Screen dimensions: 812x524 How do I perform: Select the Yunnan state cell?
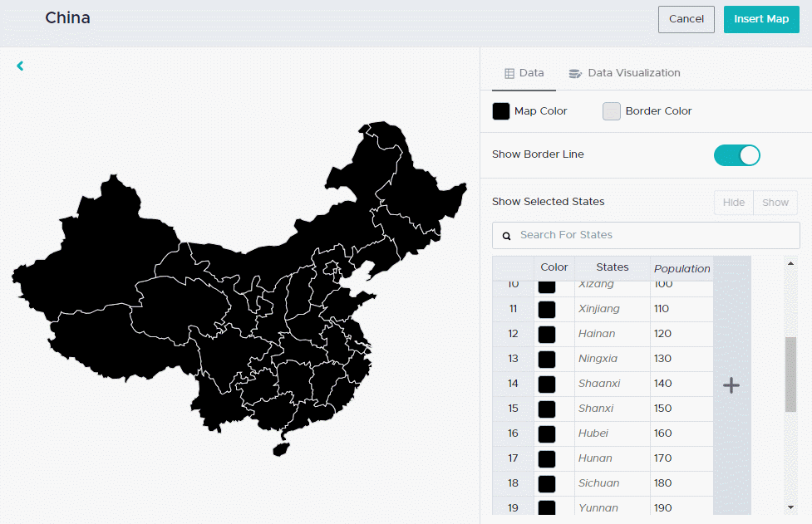(612, 506)
